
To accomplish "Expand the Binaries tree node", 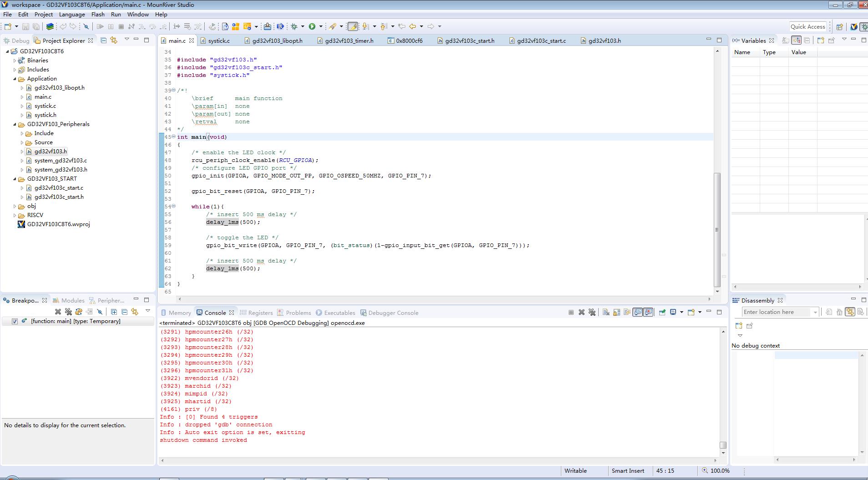I will click(x=15, y=61).
